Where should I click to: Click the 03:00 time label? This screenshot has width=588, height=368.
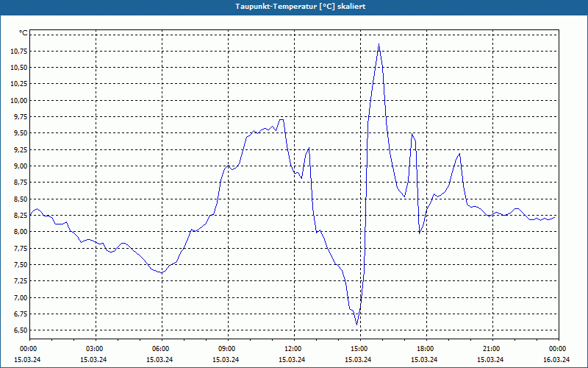[96, 349]
